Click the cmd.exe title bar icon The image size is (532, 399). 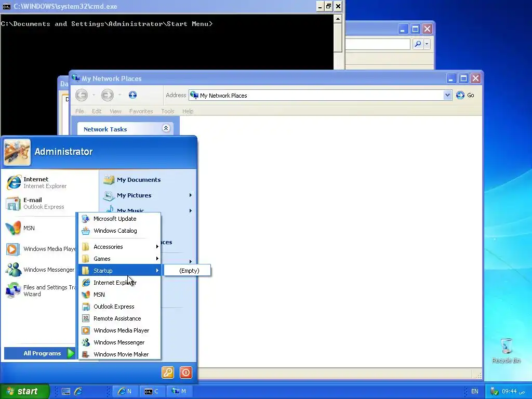pyautogui.click(x=6, y=6)
